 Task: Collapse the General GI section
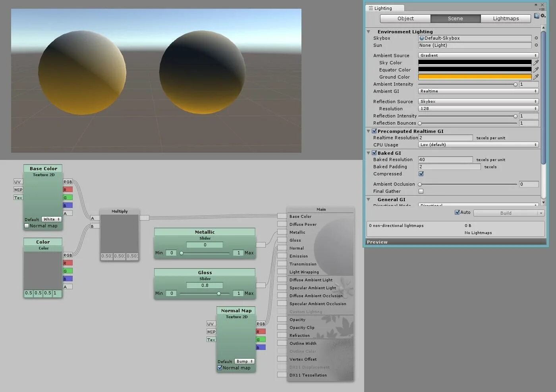pyautogui.click(x=369, y=200)
